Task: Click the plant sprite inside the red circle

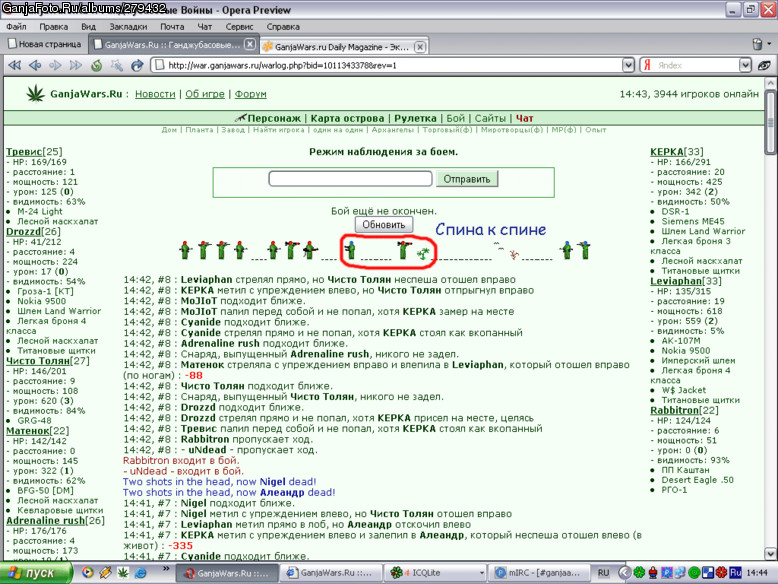Action: point(423,254)
